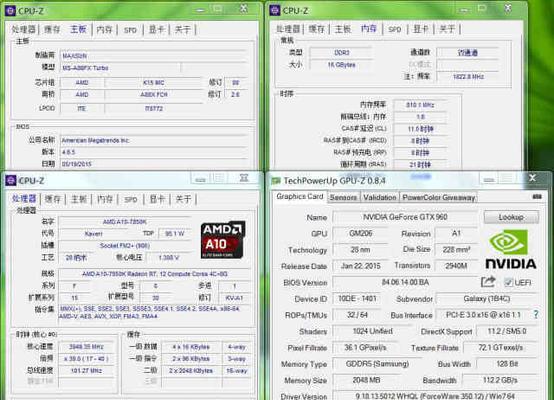Click the Socket FM2+ (906) package field
554x400 pixels.
coord(125,246)
